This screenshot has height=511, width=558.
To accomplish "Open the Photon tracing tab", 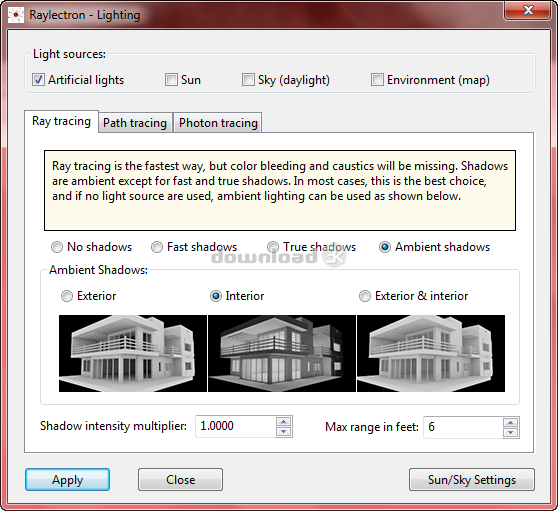I will [x=218, y=123].
